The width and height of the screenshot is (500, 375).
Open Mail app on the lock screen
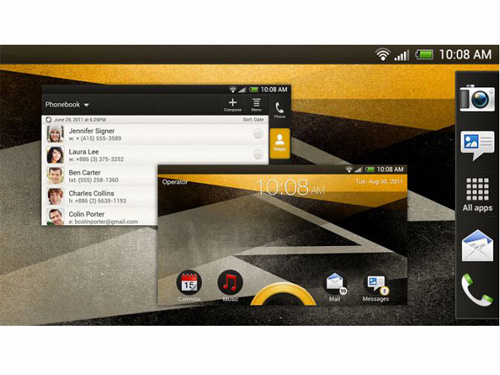(336, 287)
